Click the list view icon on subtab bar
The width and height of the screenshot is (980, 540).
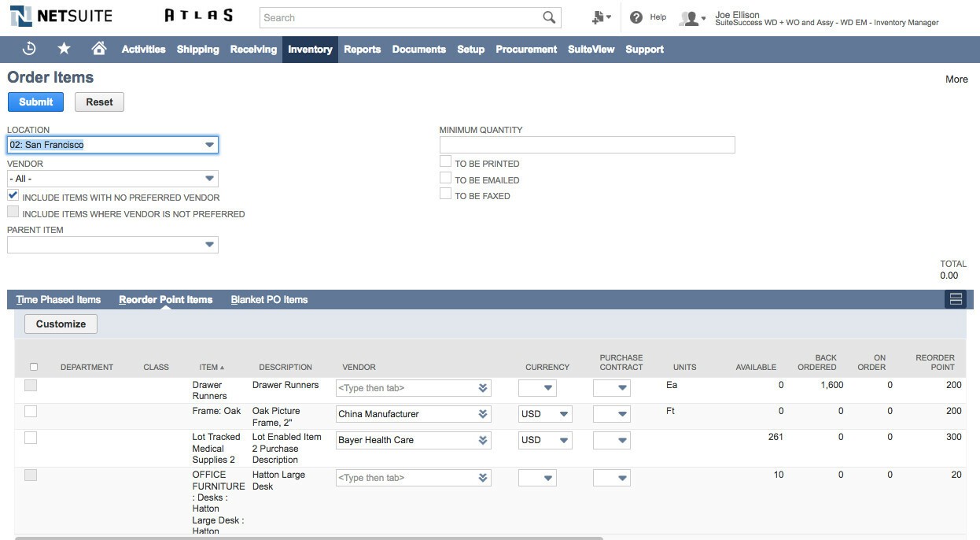coord(955,299)
